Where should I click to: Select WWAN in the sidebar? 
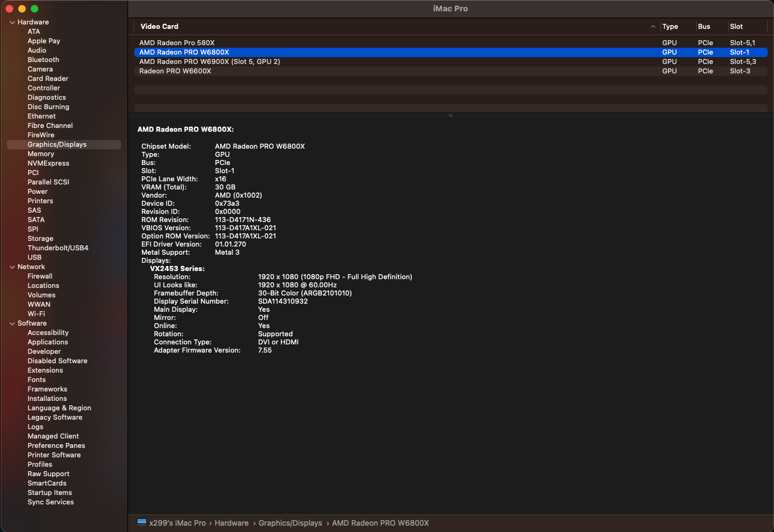point(39,304)
